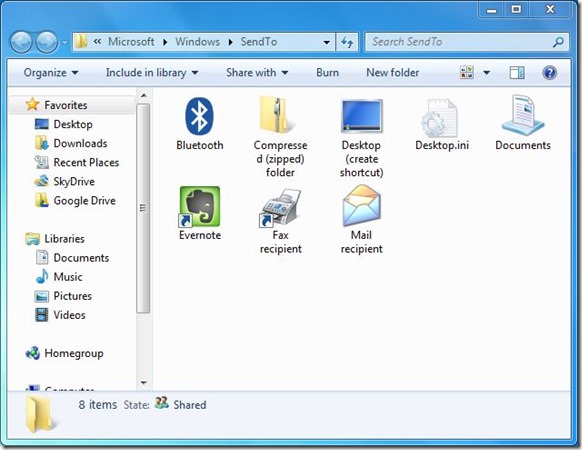Open Help via question mark icon

tap(549, 72)
